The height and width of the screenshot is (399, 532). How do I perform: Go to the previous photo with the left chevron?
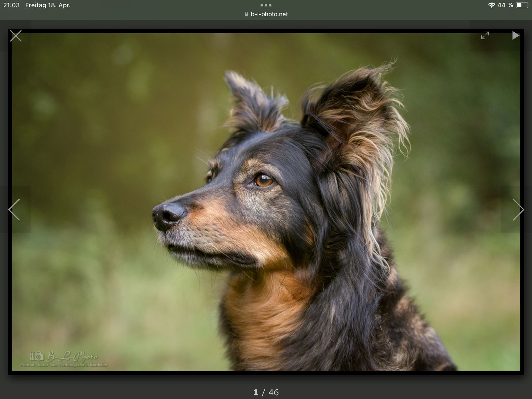coord(14,209)
